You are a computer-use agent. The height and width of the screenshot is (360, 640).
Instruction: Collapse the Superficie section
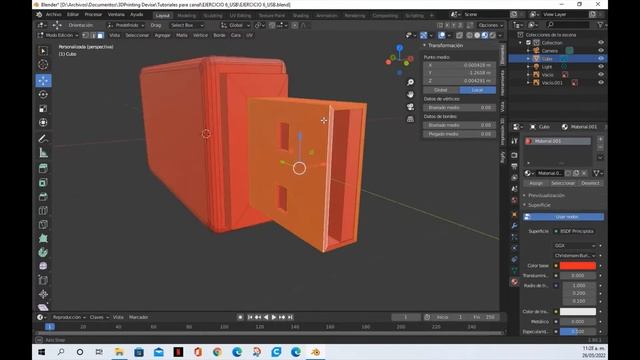click(539, 205)
